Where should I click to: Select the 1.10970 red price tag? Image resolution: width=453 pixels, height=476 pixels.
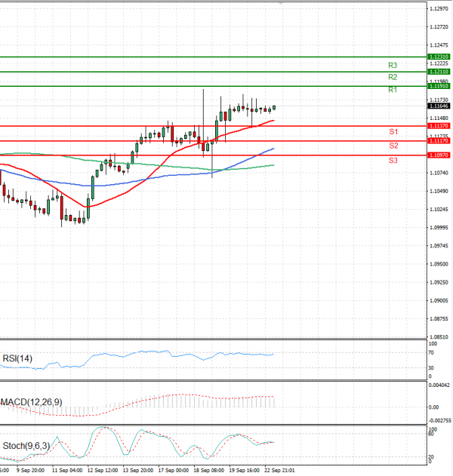click(439, 155)
